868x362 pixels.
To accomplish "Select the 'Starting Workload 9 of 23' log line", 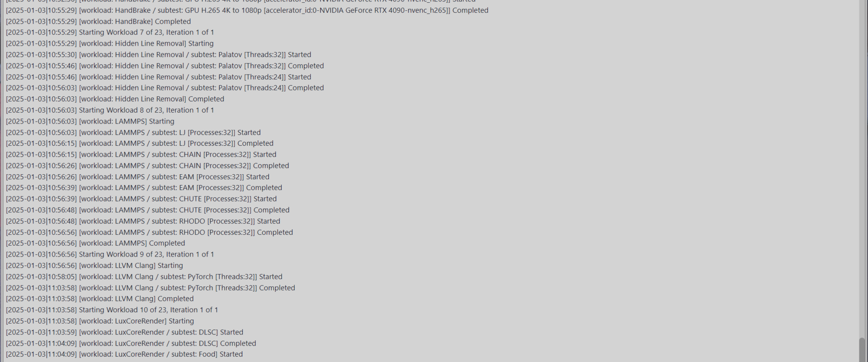I will pos(110,255).
